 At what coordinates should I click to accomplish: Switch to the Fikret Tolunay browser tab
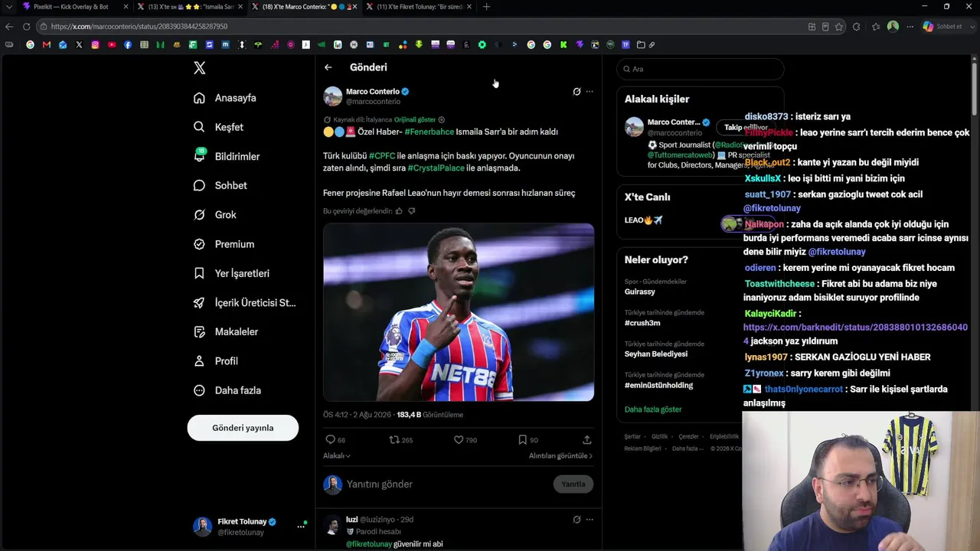click(418, 7)
